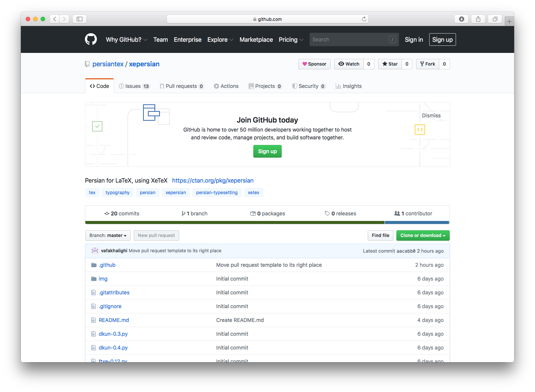This screenshot has height=392, width=535.
Task: Watch the repository with the eye button
Action: pyautogui.click(x=349, y=64)
